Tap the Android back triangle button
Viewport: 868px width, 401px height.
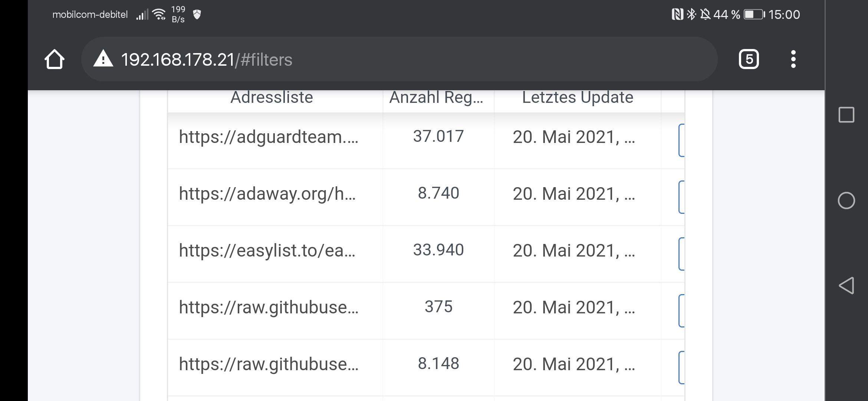[x=846, y=286]
